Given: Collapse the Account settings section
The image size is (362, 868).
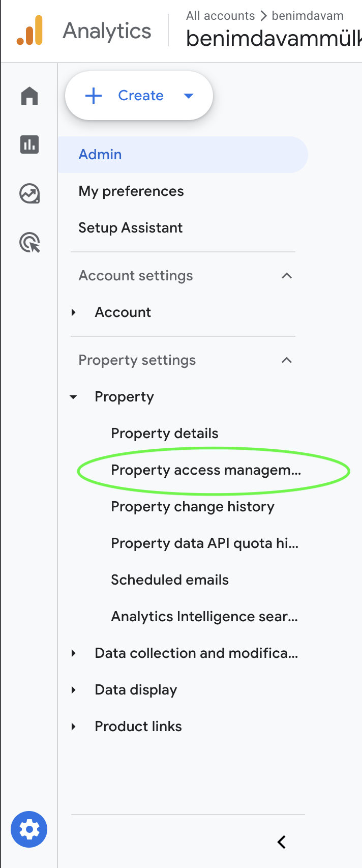Looking at the screenshot, I should (x=287, y=276).
